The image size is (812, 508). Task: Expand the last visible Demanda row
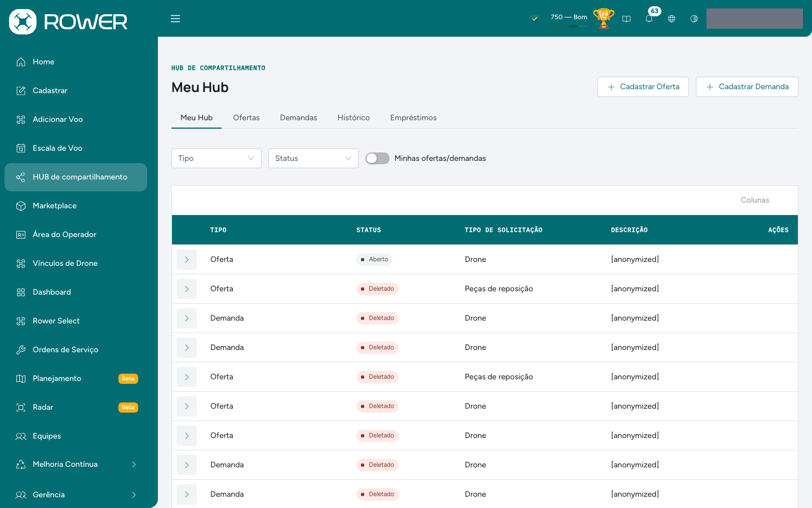click(187, 494)
